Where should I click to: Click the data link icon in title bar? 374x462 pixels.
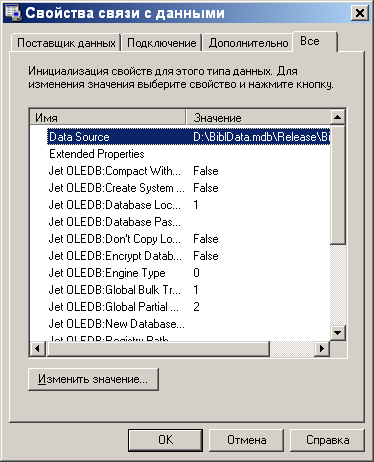[13, 13]
